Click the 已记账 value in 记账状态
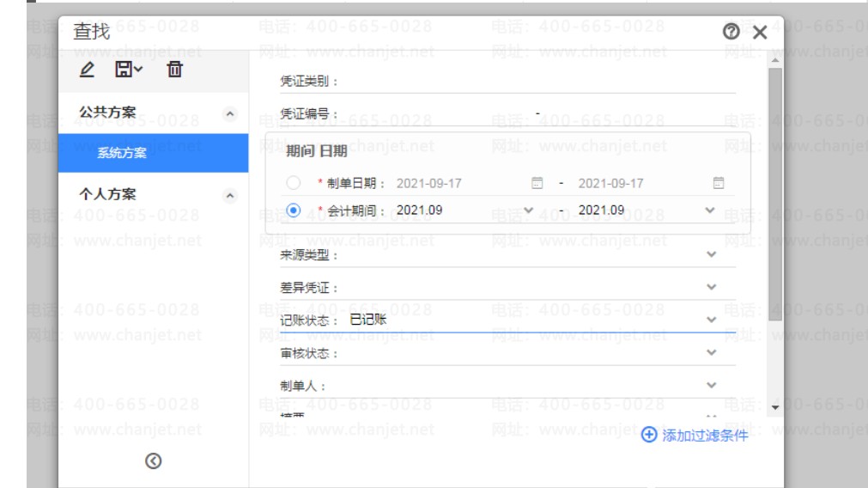This screenshot has width=868, height=488. pyautogui.click(x=368, y=320)
